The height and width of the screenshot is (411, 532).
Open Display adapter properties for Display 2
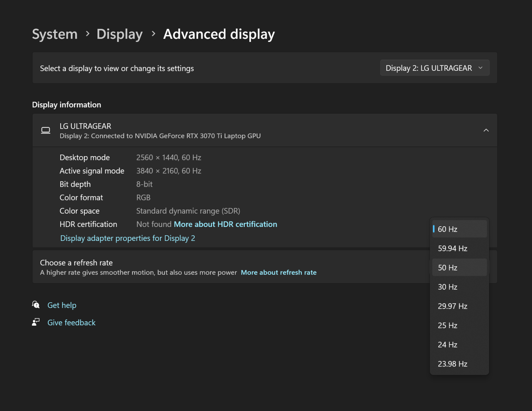(128, 238)
